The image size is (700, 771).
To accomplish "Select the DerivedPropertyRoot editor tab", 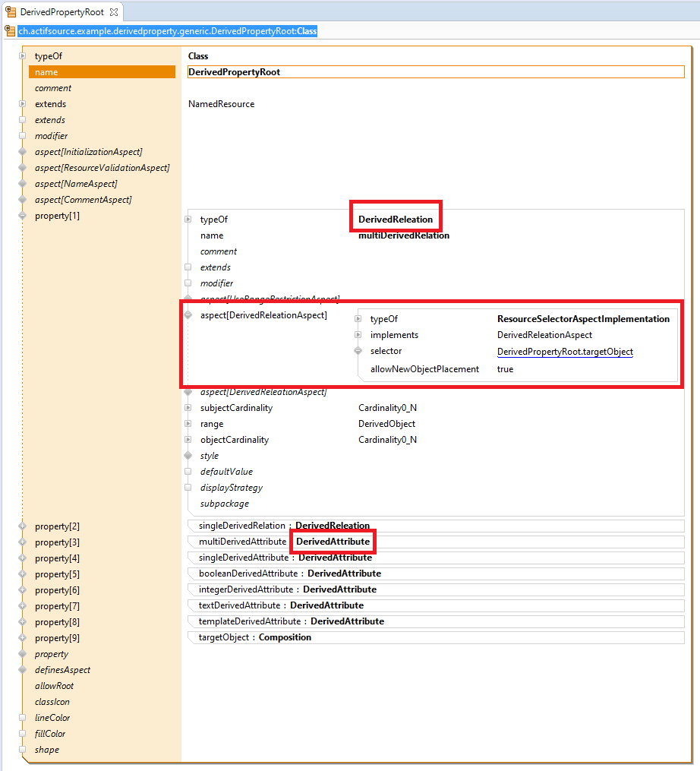I will pyautogui.click(x=61, y=12).
